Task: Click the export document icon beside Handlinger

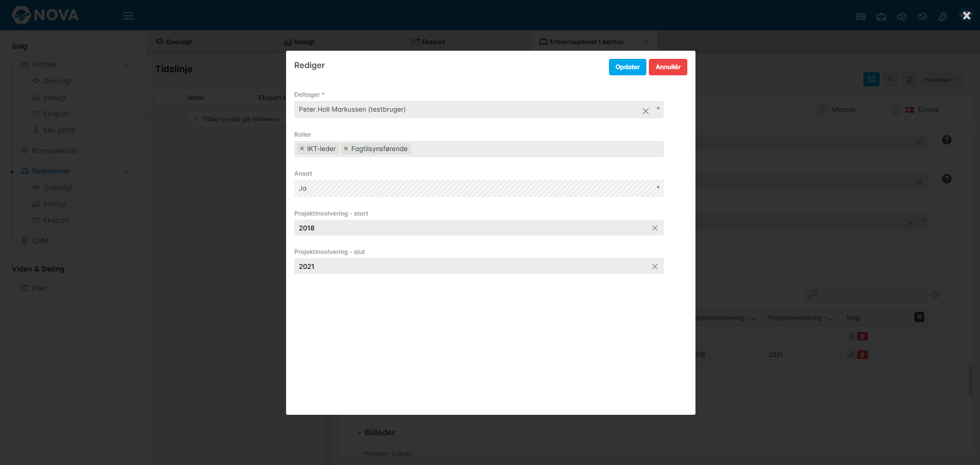Action: pyautogui.click(x=909, y=79)
